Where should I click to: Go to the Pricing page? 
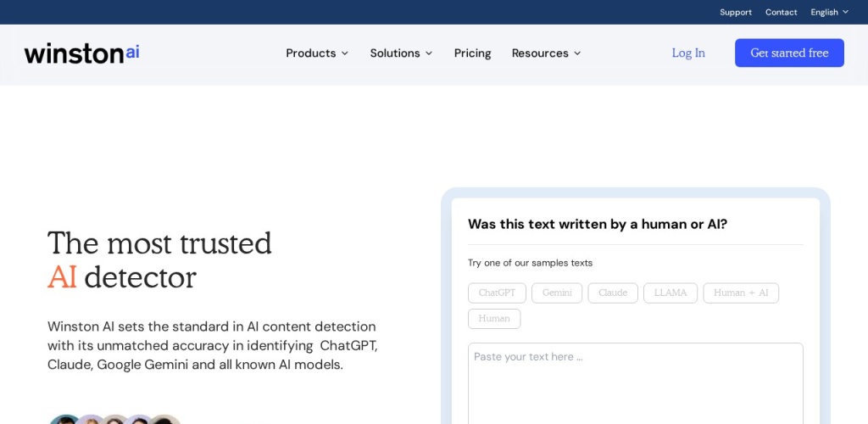[472, 53]
